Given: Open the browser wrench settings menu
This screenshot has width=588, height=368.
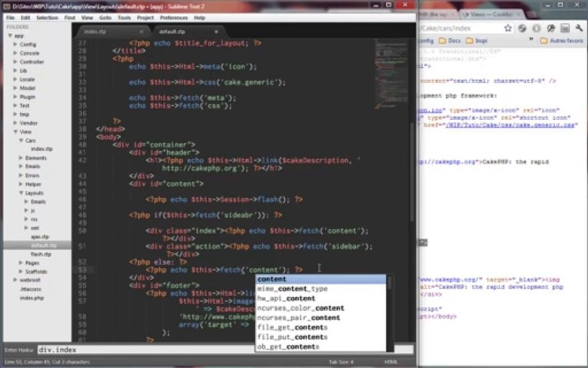Looking at the screenshot, I should [x=579, y=28].
